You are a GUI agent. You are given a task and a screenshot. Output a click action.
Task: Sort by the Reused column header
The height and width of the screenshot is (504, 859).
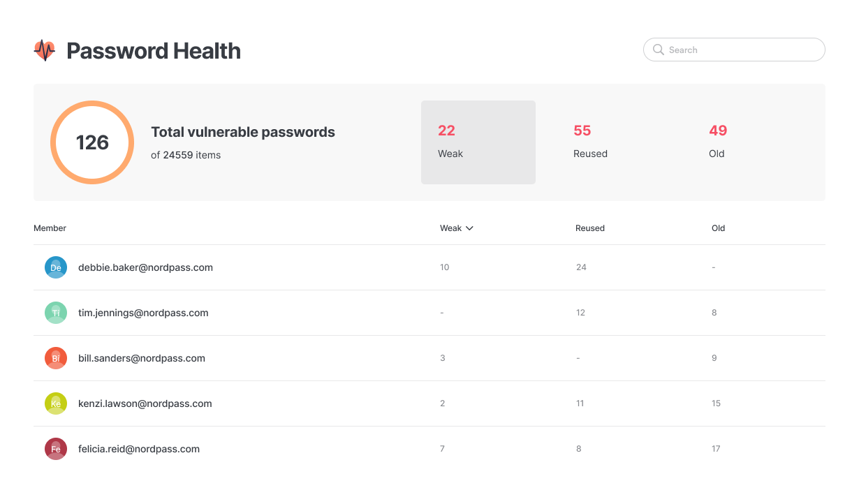[590, 228]
